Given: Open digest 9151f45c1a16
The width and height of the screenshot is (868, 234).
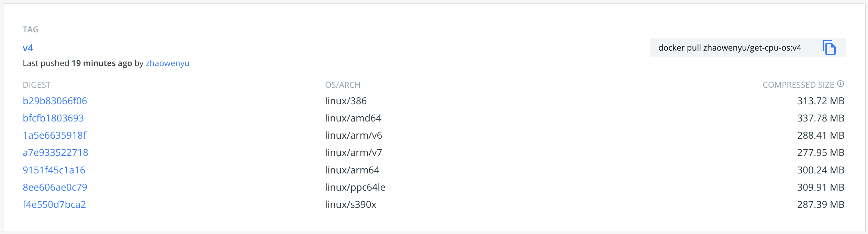Looking at the screenshot, I should (x=54, y=170).
